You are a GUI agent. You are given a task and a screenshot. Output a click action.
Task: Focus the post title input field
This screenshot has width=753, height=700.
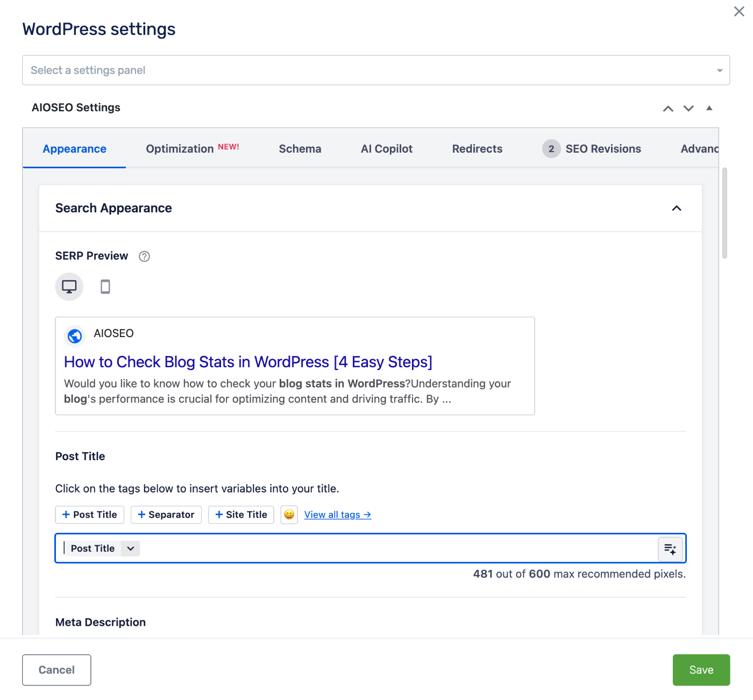(370, 548)
